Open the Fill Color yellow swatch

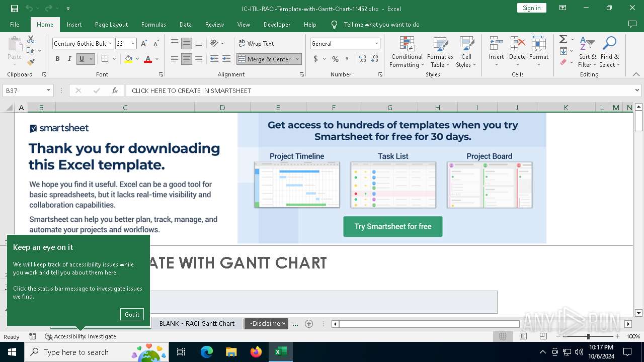point(128,59)
